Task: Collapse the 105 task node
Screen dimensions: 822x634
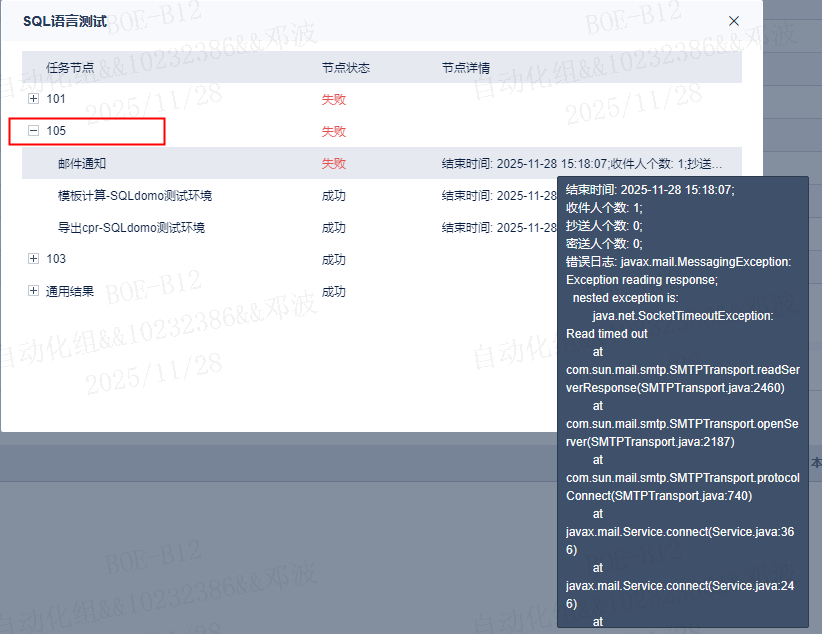Action: coord(34,131)
